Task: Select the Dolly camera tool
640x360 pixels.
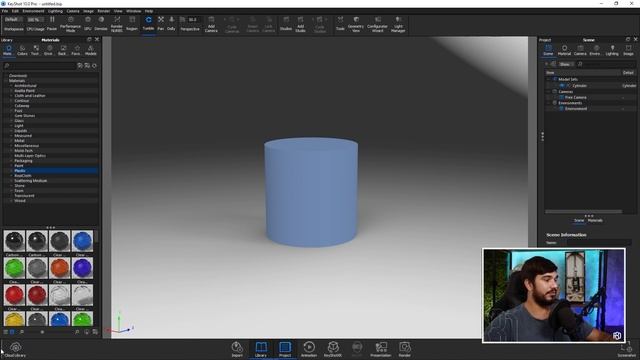Action: pyautogui.click(x=171, y=24)
